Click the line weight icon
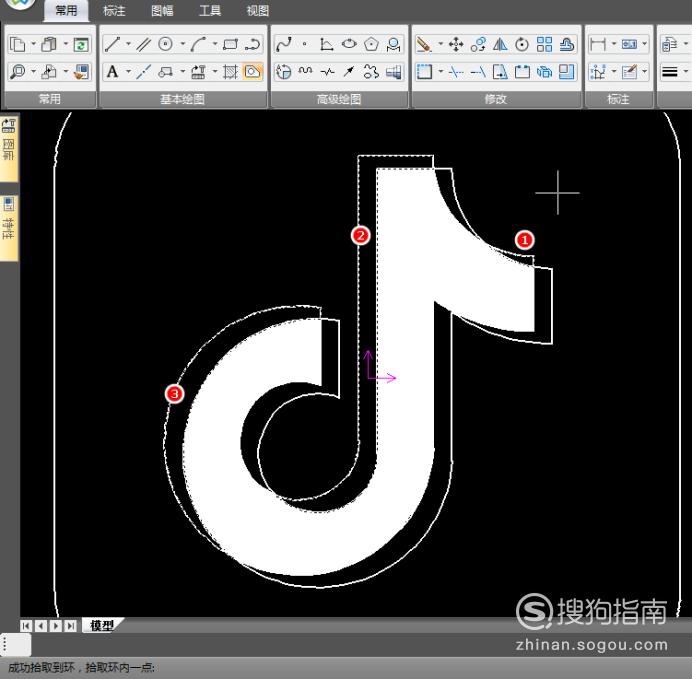This screenshot has height=679, width=692. [670, 71]
